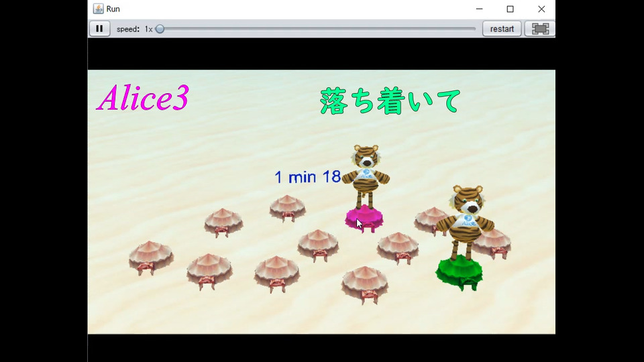Viewport: 644px width, 362px height.
Task: Click the '1x' speed value
Action: pyautogui.click(x=148, y=29)
